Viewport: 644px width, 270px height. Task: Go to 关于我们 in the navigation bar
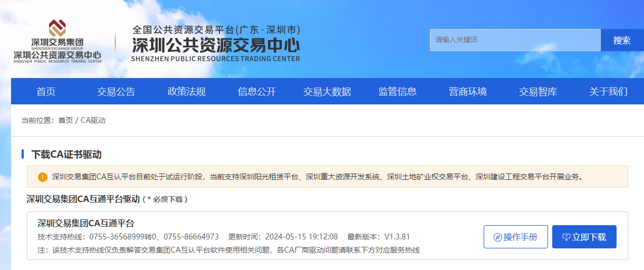tap(608, 92)
